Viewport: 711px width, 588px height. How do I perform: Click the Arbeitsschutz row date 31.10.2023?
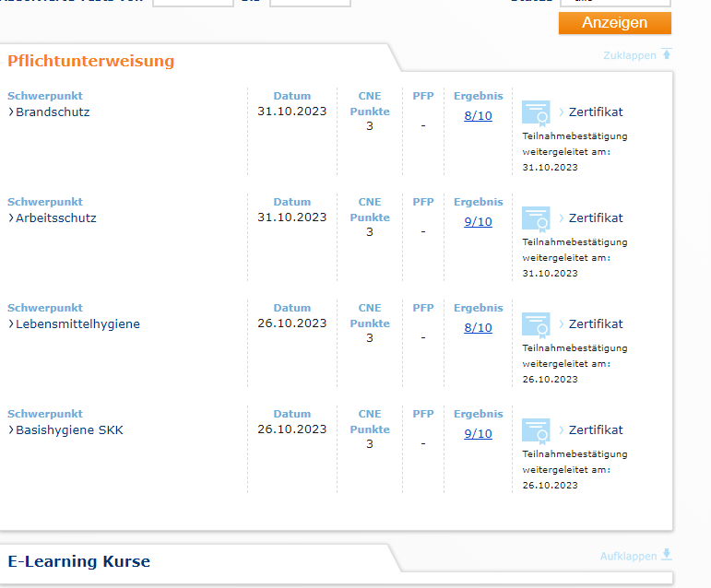click(x=292, y=218)
